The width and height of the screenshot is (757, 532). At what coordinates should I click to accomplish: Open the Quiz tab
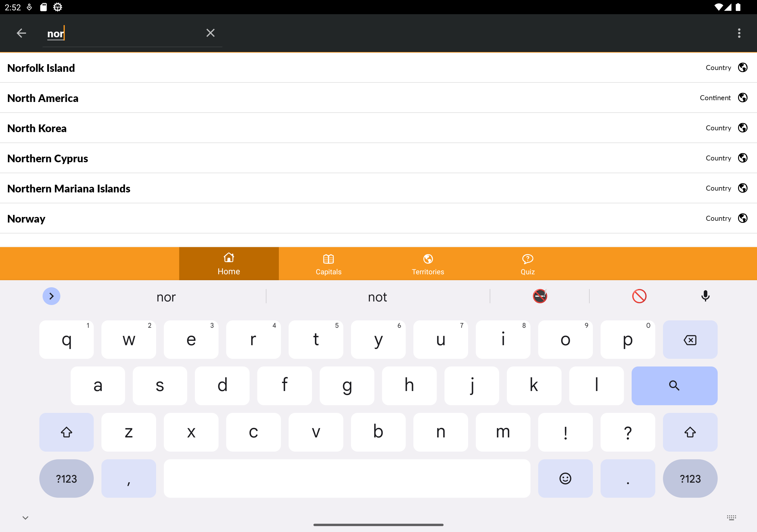(x=528, y=264)
